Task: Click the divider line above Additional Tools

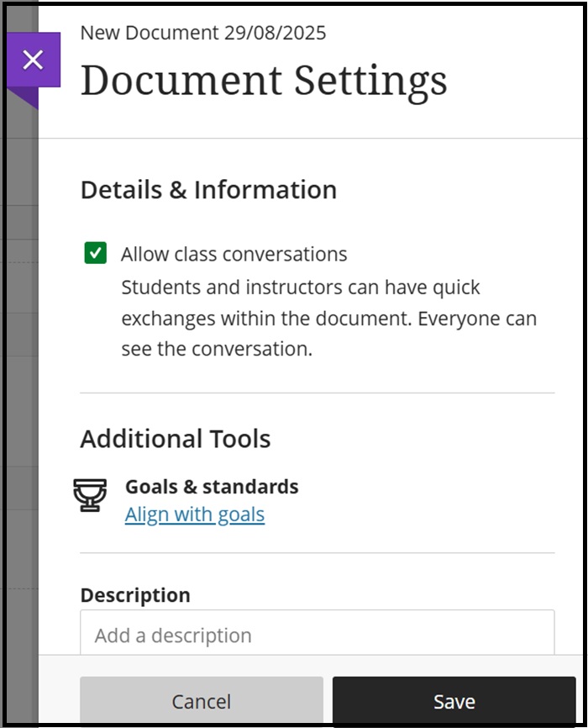Action: pos(317,393)
